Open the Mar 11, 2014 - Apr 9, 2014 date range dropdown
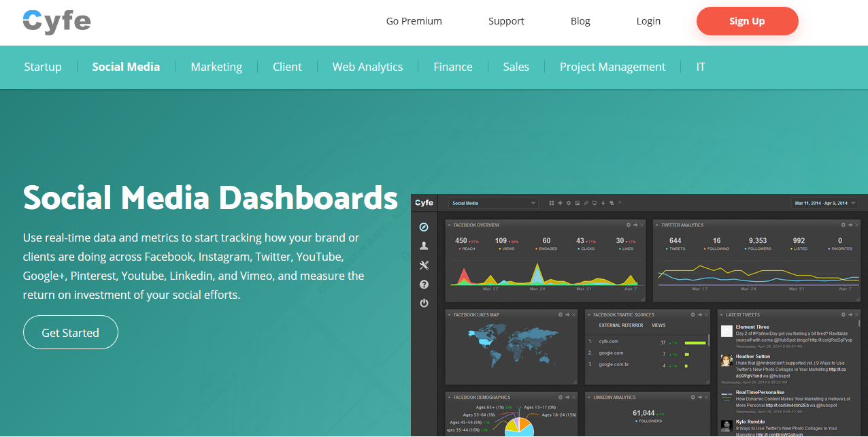Screen dimensions: 868x437 (x=825, y=203)
